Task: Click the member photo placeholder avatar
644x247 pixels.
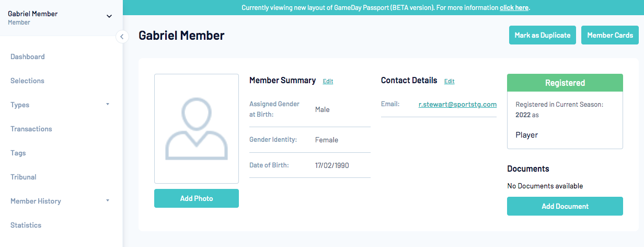Action: click(x=197, y=129)
